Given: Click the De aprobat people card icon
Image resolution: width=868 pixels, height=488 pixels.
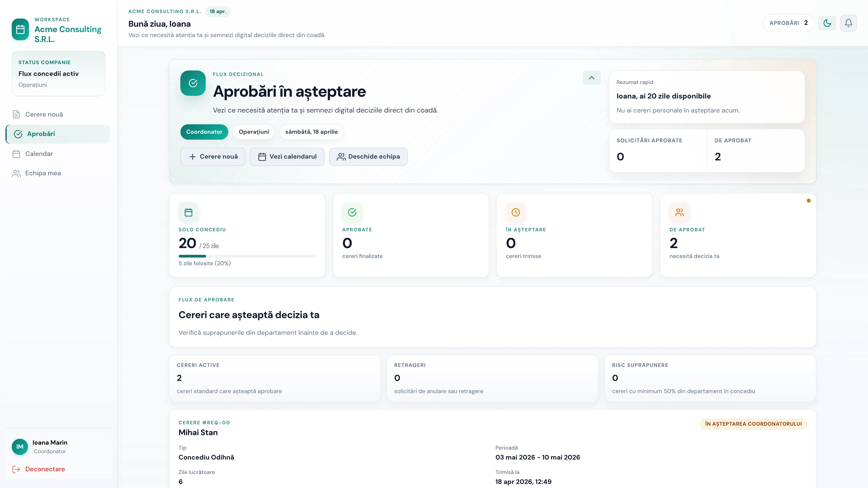Looking at the screenshot, I should pyautogui.click(x=679, y=212).
